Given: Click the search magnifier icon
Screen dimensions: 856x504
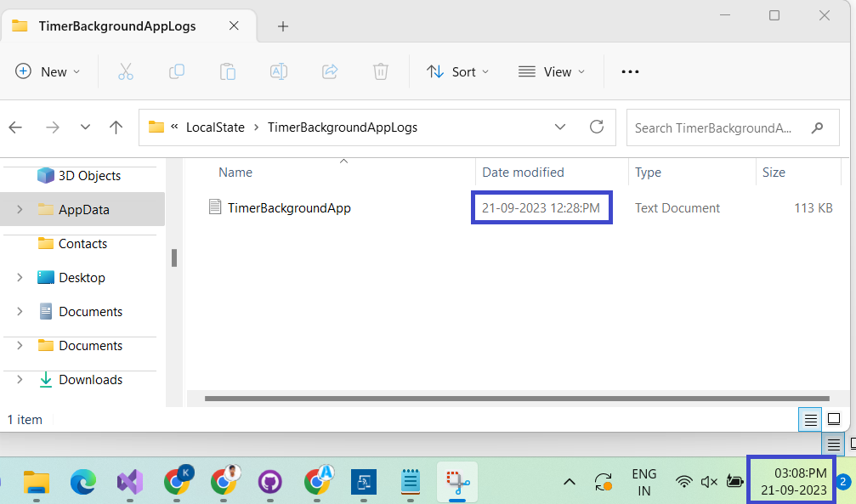Looking at the screenshot, I should (817, 127).
